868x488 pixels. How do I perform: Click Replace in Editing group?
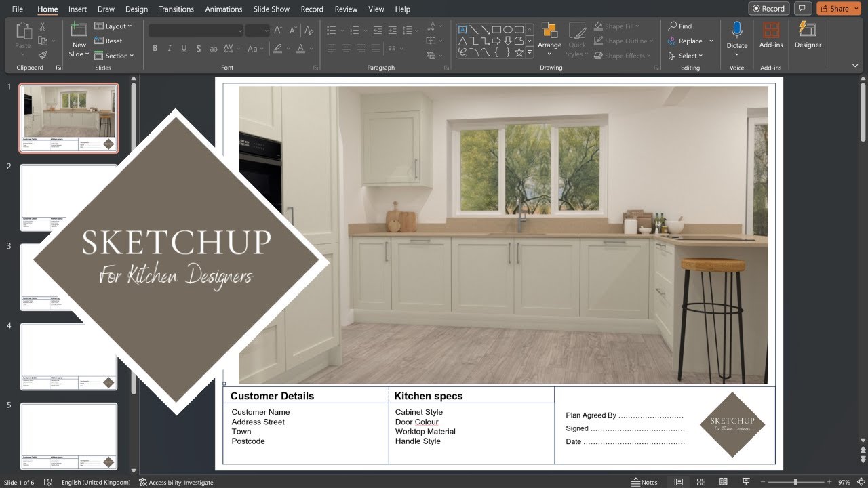tap(691, 41)
